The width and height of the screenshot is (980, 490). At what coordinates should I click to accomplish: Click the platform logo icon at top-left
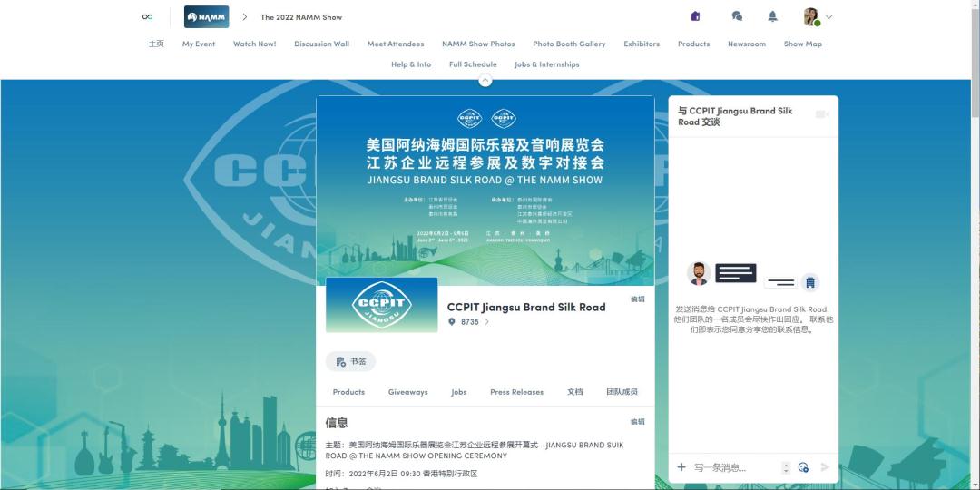pos(147,17)
